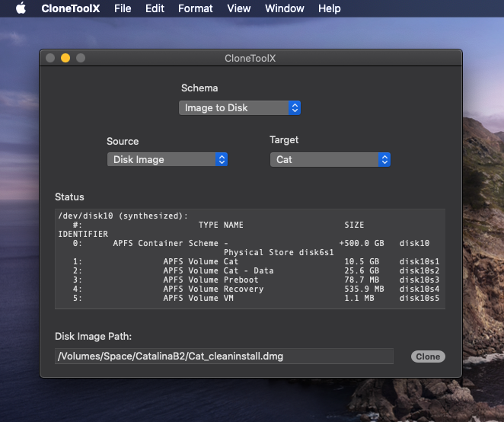Viewport: 504px width, 422px height.
Task: Click the +500.0 GB size value
Action: coord(362,243)
